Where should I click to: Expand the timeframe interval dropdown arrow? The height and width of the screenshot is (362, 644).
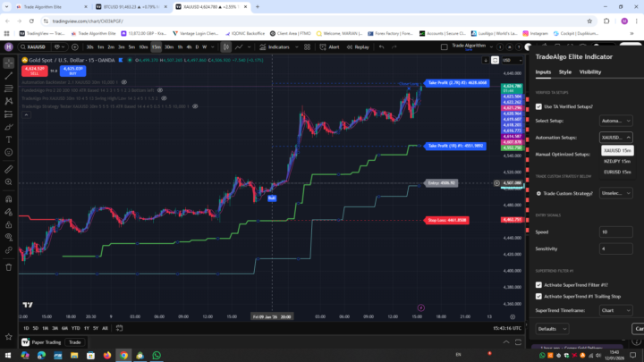point(212,47)
